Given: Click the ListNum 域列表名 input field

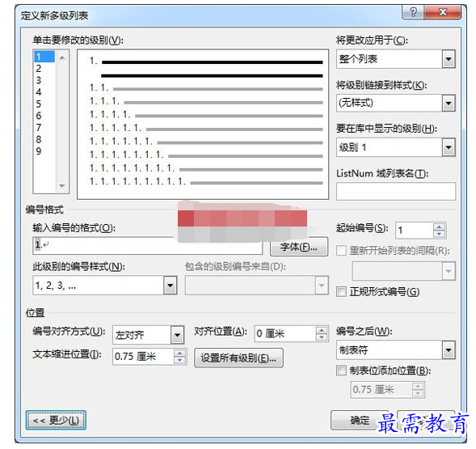Looking at the screenshot, I should tap(395, 191).
